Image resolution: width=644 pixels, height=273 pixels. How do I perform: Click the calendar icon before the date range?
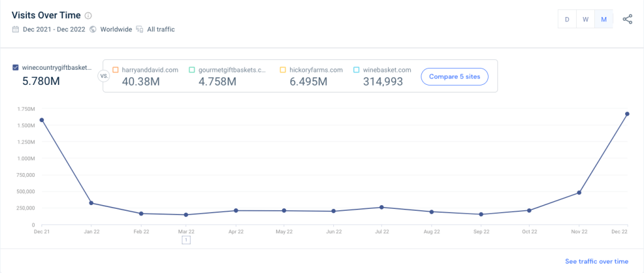[15, 29]
